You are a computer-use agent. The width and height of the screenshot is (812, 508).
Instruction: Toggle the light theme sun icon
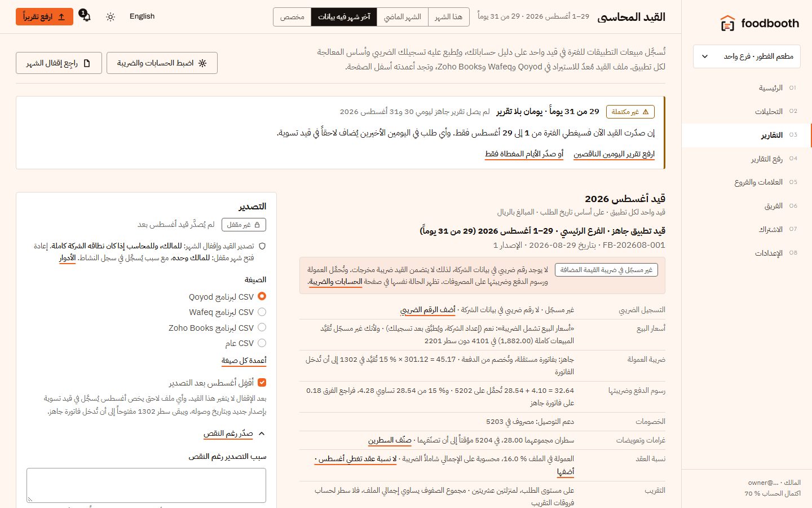click(x=111, y=16)
